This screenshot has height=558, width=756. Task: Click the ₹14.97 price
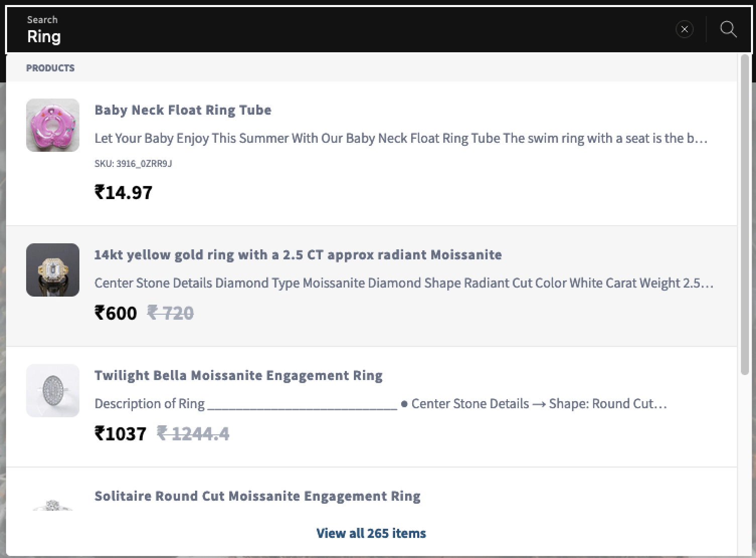point(124,192)
